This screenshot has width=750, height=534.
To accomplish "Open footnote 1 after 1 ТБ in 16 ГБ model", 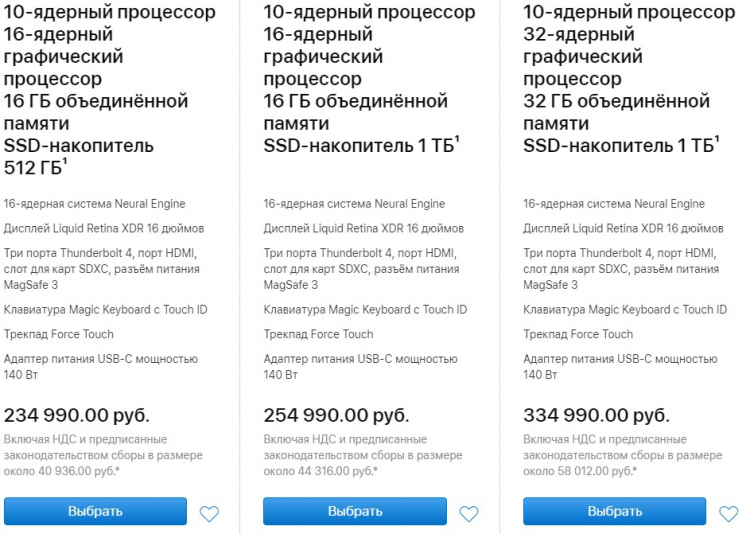I will [x=457, y=140].
